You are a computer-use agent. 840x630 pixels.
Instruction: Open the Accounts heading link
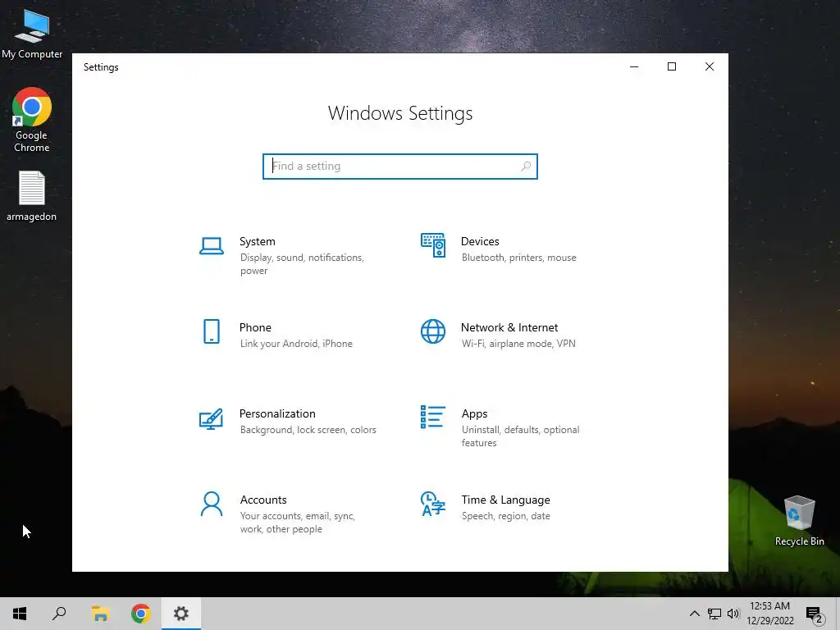[x=263, y=500]
